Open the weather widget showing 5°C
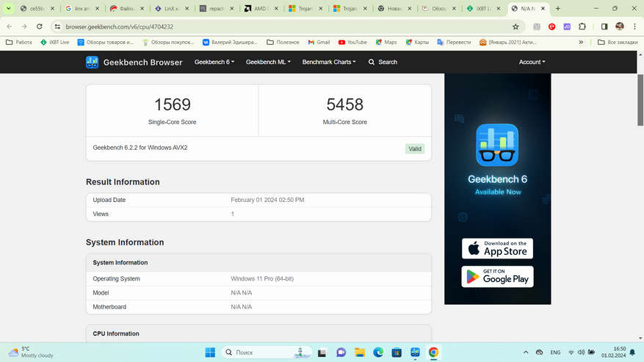 pos(31,352)
